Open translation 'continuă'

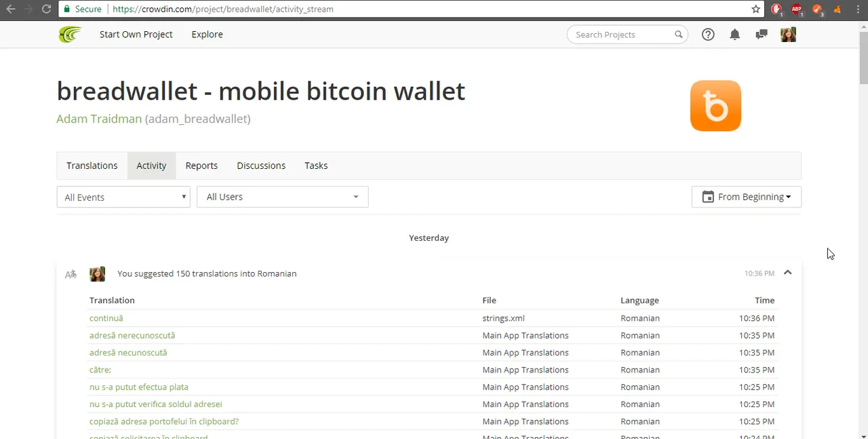tap(106, 318)
